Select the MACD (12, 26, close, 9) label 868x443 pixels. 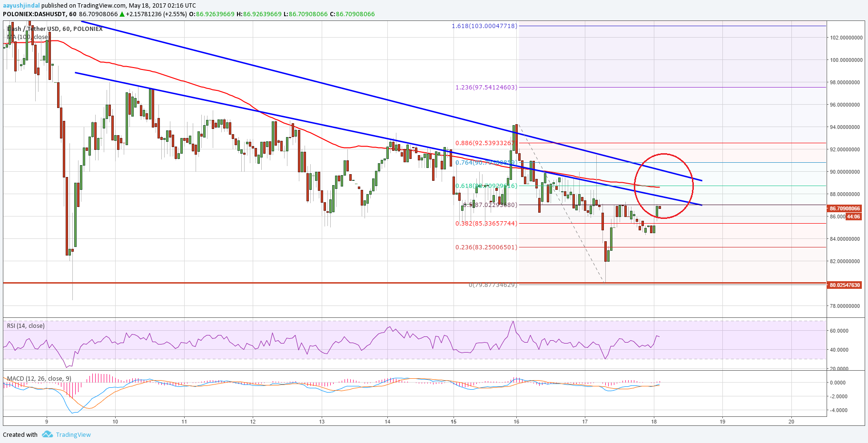click(39, 379)
